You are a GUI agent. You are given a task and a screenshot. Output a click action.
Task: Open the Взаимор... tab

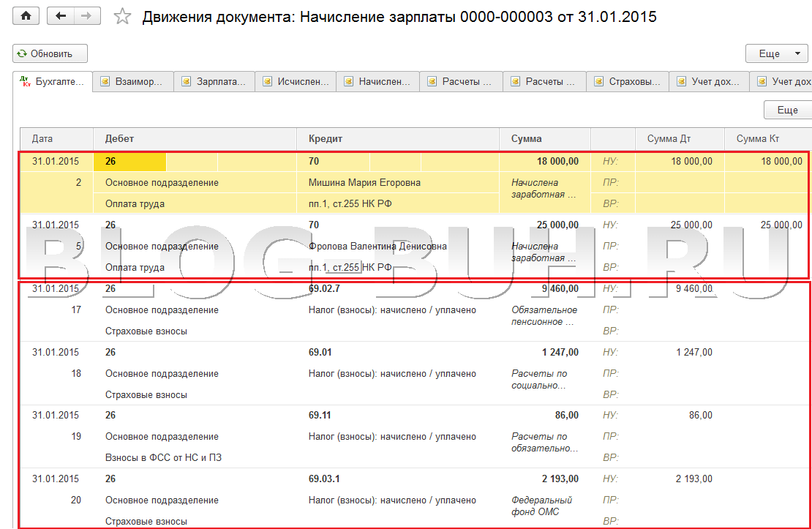pyautogui.click(x=132, y=82)
